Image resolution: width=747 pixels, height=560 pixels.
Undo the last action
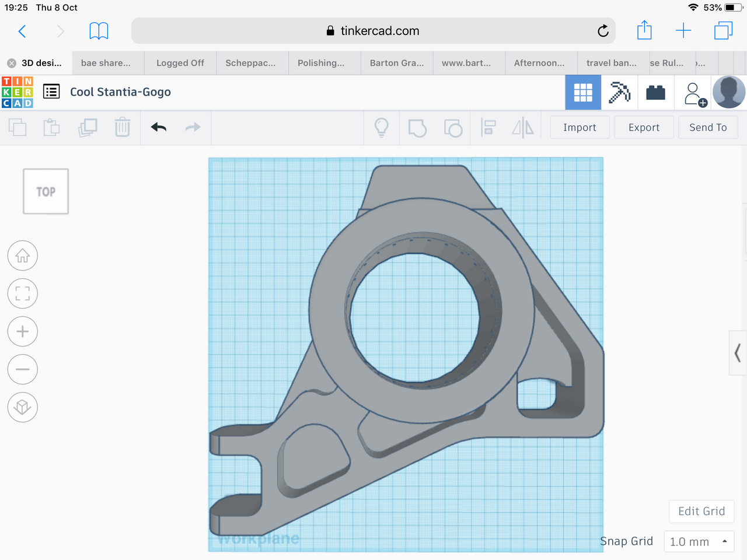pyautogui.click(x=159, y=127)
